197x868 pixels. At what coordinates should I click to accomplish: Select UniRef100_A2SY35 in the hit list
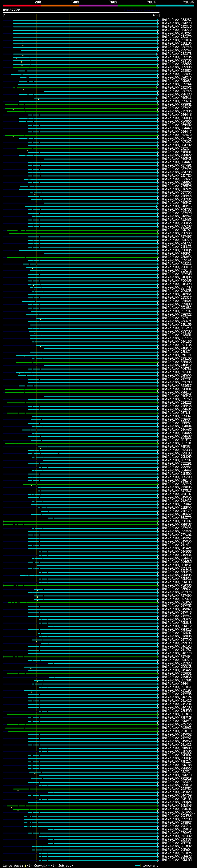(177, 57)
